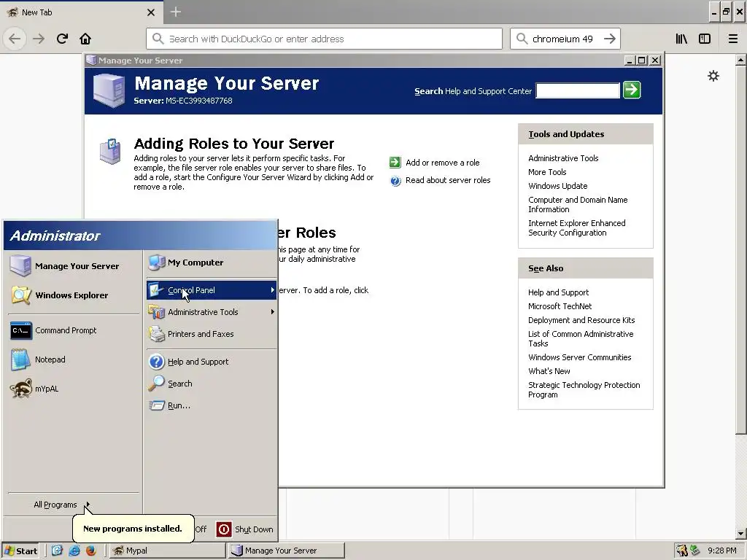This screenshot has width=747, height=560.
Task: Click the Add or remove a role icon
Action: (x=395, y=163)
